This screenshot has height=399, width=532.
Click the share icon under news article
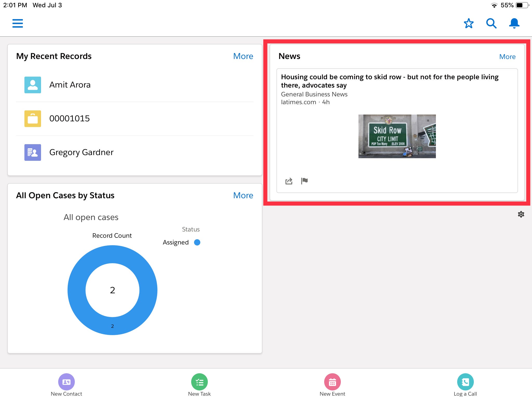(289, 181)
